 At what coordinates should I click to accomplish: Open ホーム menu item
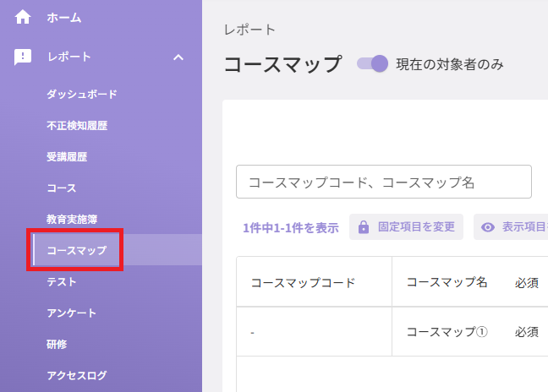tap(64, 18)
